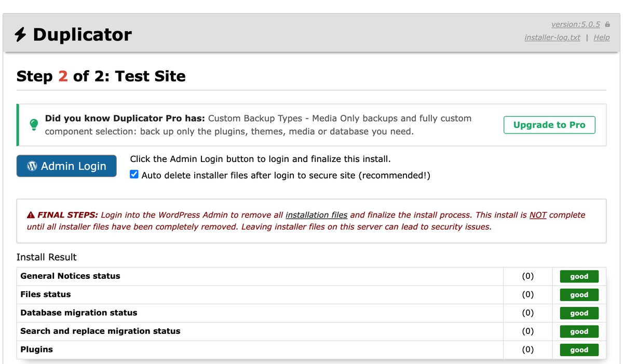This screenshot has width=623, height=364.
Task: Click the (0) count for General Notices status
Action: (527, 276)
